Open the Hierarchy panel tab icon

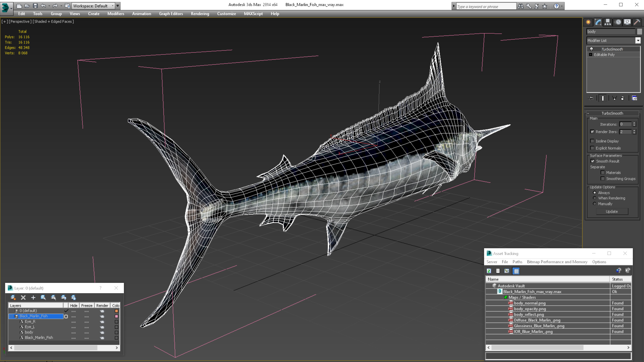tap(608, 22)
